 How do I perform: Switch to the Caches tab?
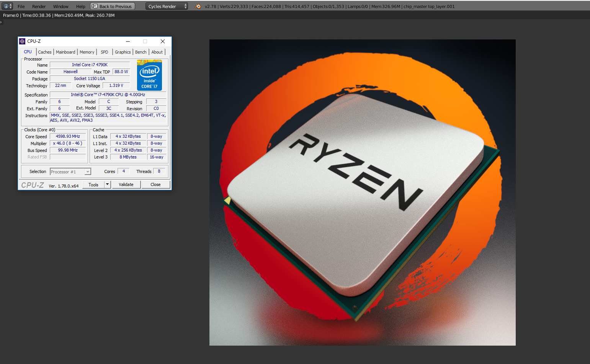point(45,52)
